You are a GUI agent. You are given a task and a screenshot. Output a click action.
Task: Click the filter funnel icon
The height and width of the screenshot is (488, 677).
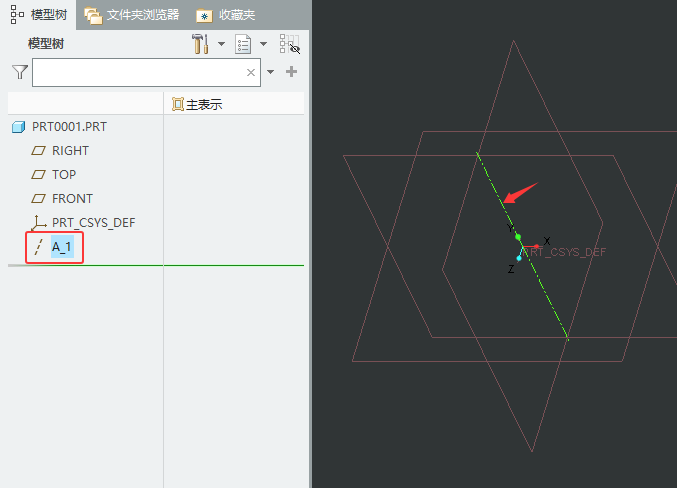coord(20,72)
